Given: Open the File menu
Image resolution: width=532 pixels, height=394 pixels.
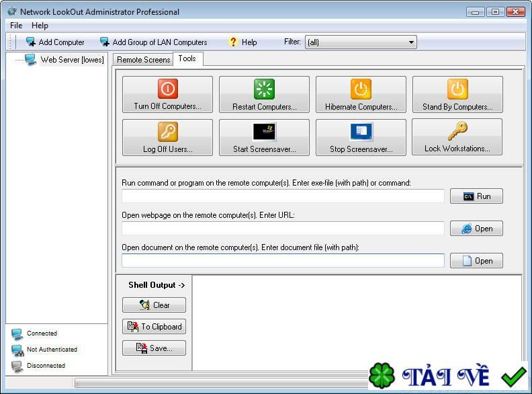Looking at the screenshot, I should [16, 26].
